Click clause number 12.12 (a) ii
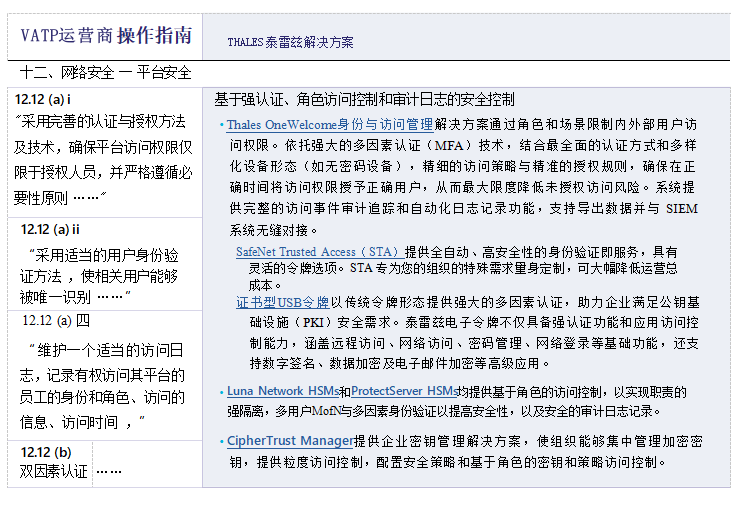Screen dimensions: 740x505 pos(50,230)
